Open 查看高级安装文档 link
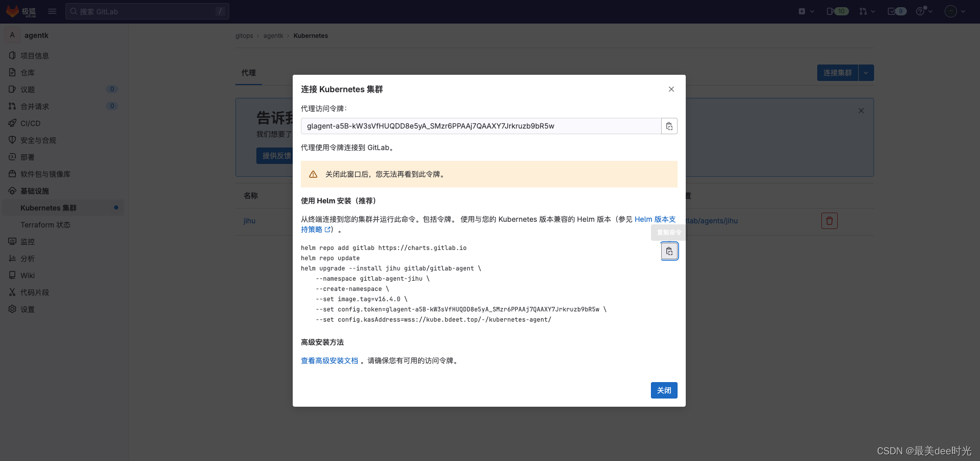The height and width of the screenshot is (461, 980). 330,361
